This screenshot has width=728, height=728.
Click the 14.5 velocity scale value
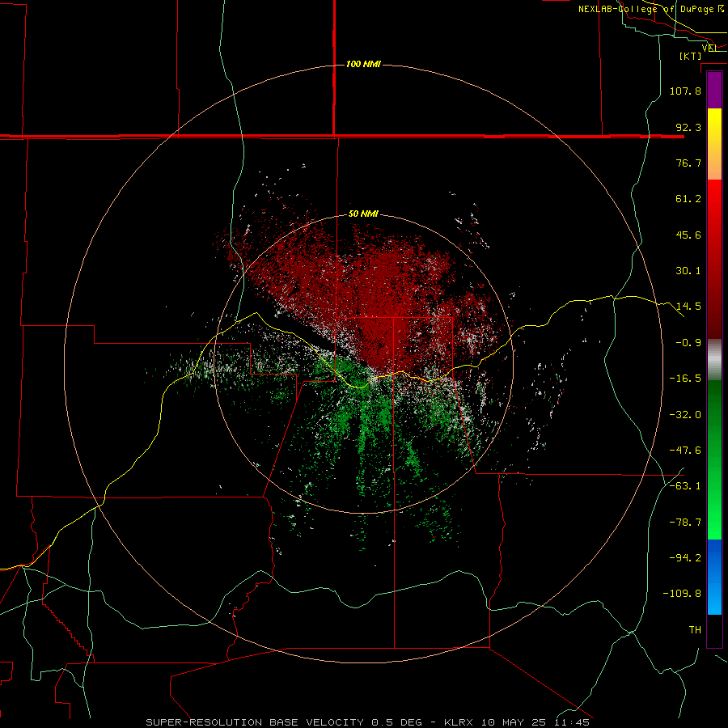tap(688, 307)
